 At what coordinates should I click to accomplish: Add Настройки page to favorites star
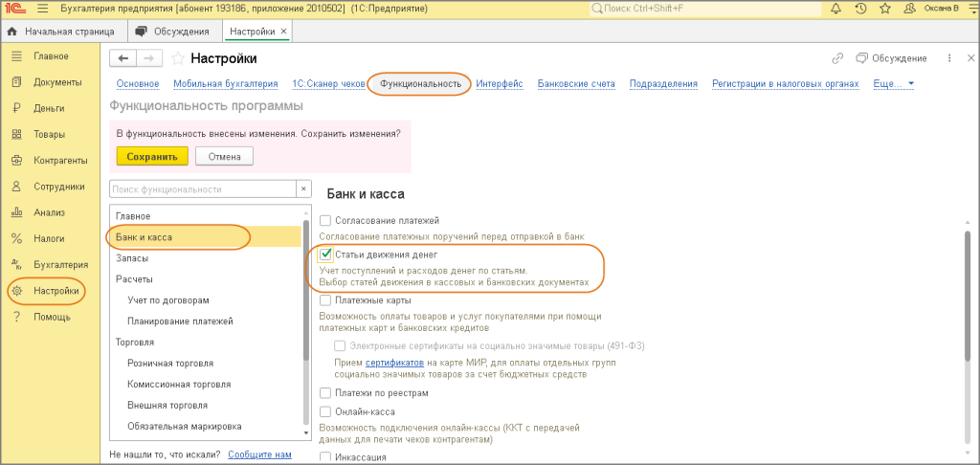178,58
